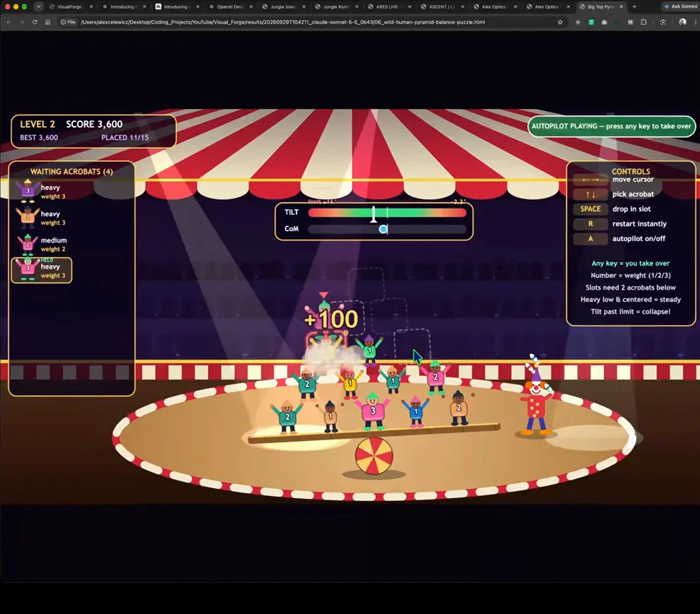Close the VisualForge tab
The image size is (700, 614).
(x=91, y=7)
